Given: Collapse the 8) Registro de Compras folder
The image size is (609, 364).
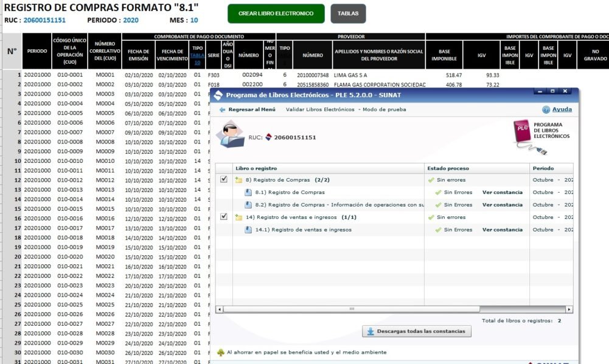Looking at the screenshot, I should pyautogui.click(x=238, y=180).
